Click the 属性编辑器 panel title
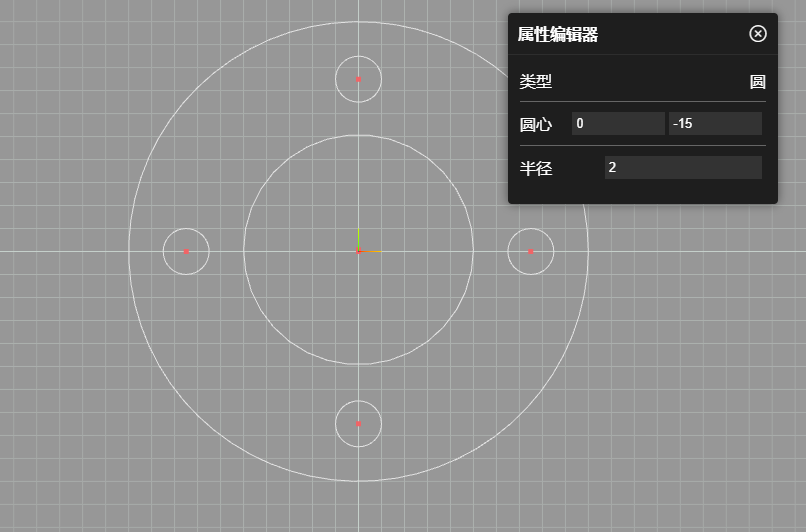This screenshot has height=532, width=806. click(558, 35)
